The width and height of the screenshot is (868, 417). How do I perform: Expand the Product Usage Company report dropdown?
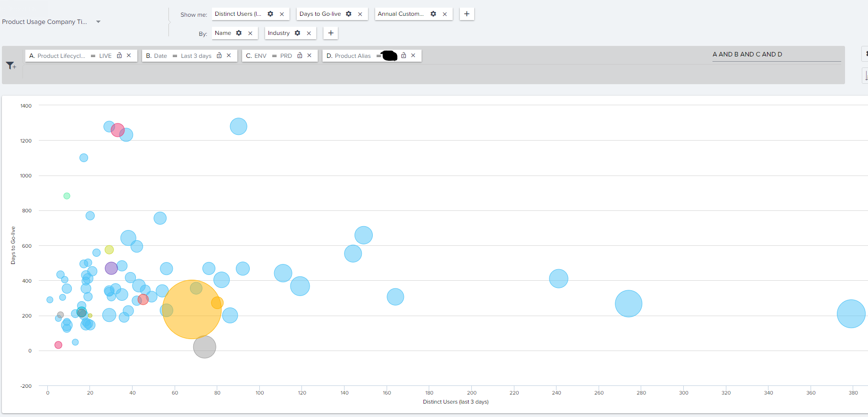pyautogui.click(x=98, y=22)
